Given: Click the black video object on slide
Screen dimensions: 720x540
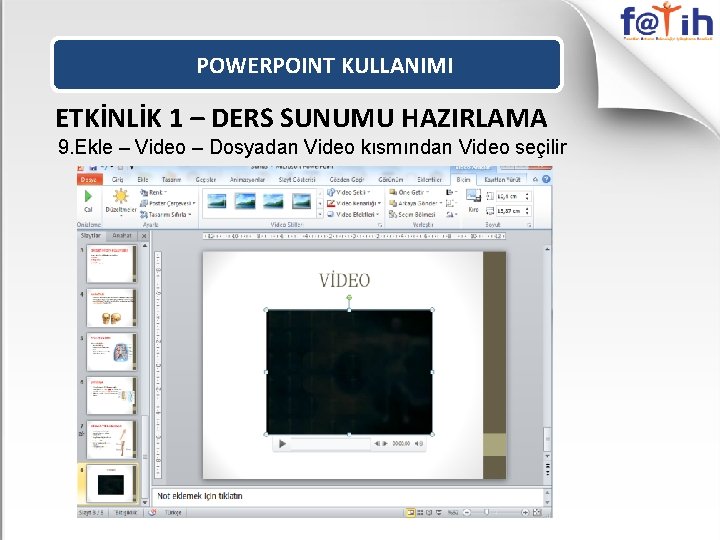Looking at the screenshot, I should coord(349,372).
